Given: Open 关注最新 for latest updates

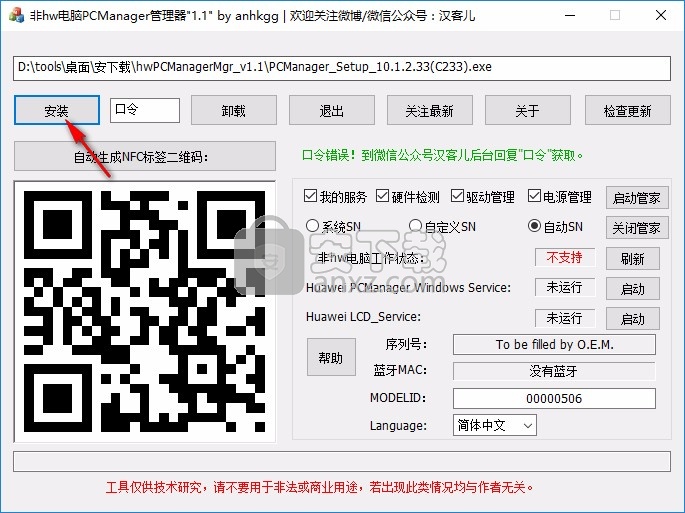Looking at the screenshot, I should tap(429, 111).
